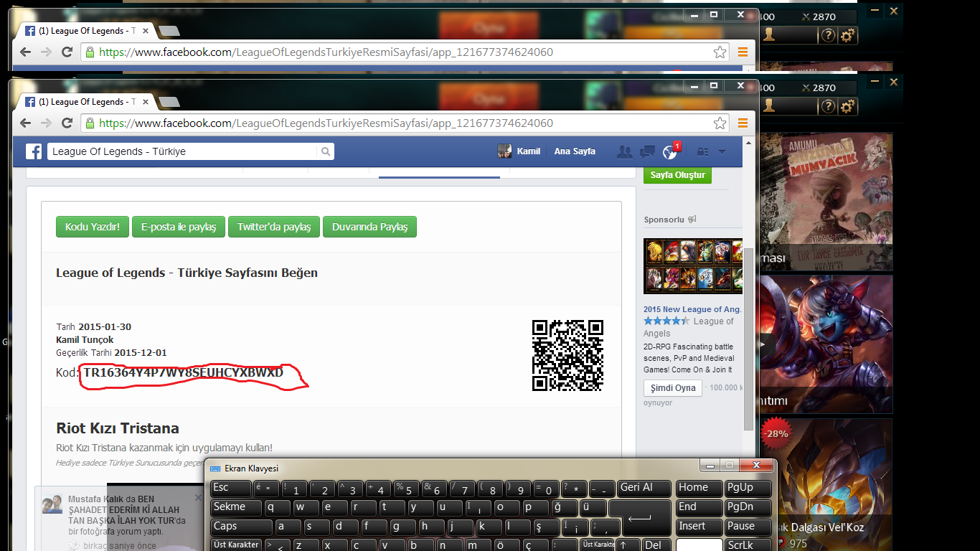Click the Sayfa Oluştur button
The image size is (980, 551).
pos(677,175)
